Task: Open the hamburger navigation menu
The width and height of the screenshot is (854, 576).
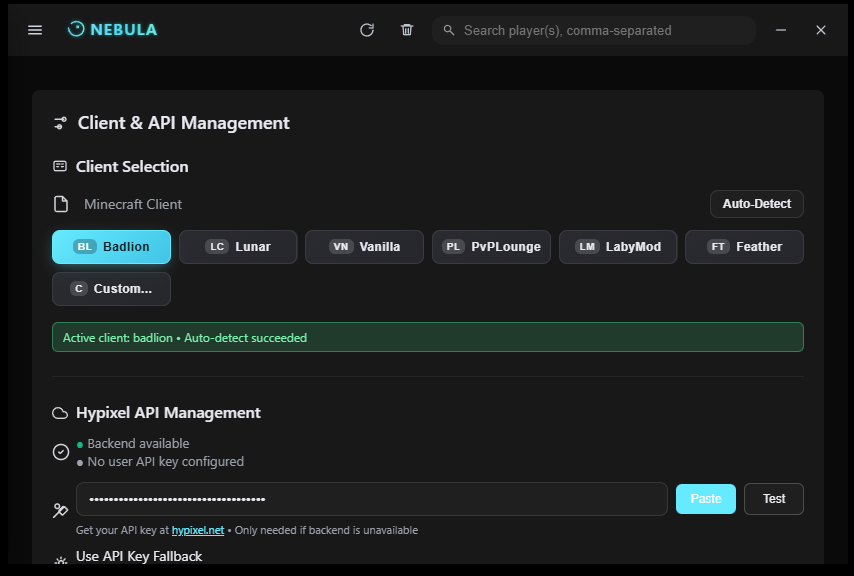Action: pos(34,29)
